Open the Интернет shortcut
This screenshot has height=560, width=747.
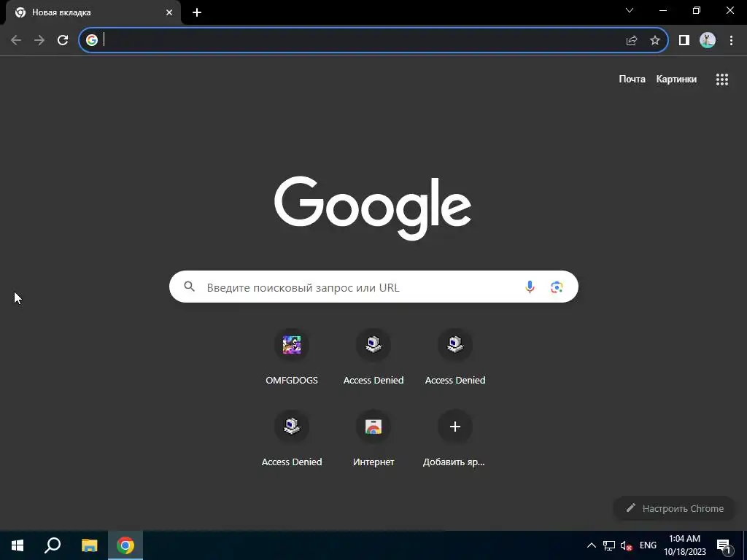pos(373,437)
